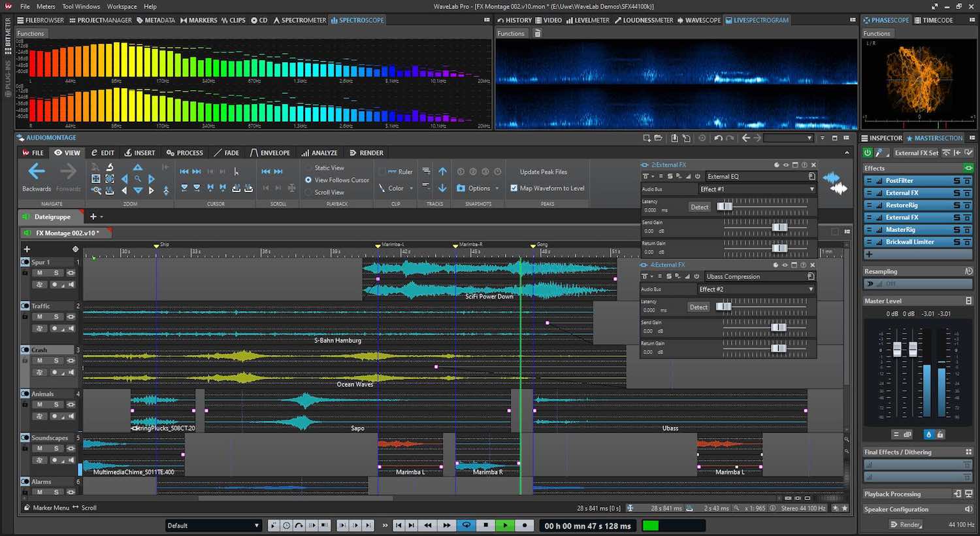Image resolution: width=980 pixels, height=536 pixels.
Task: Start playback with the green play button
Action: coord(505,526)
